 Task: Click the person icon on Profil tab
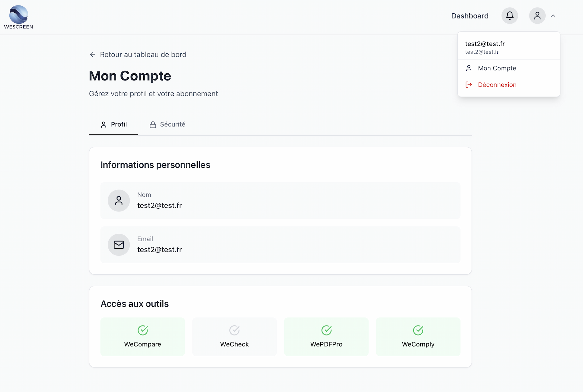click(x=104, y=125)
